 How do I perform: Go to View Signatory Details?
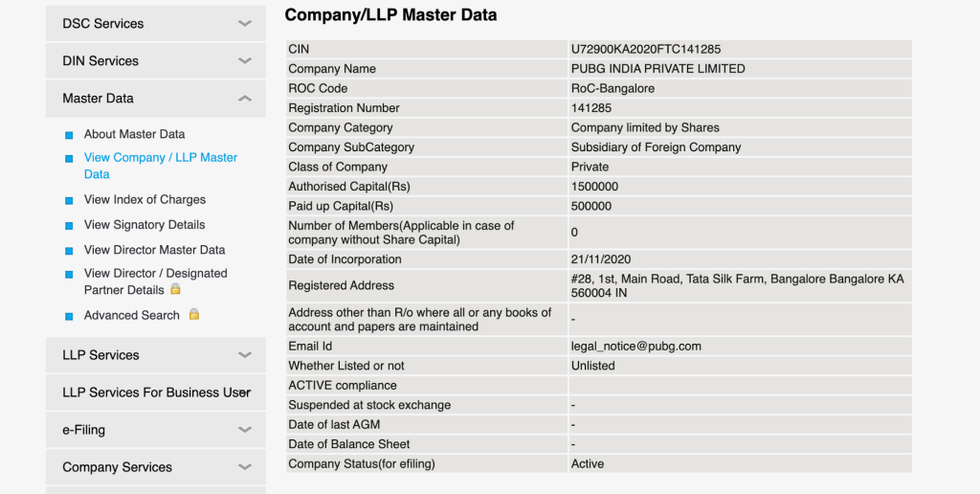145,224
